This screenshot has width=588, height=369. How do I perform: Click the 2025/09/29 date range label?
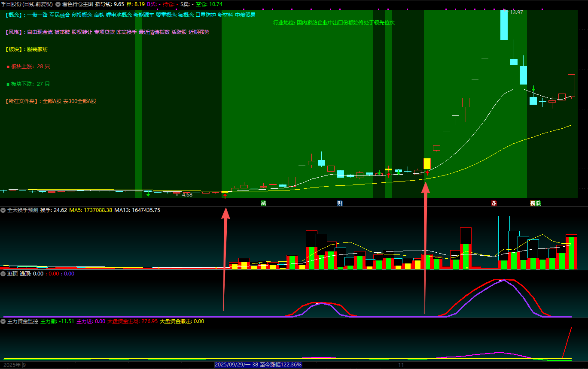point(258,365)
